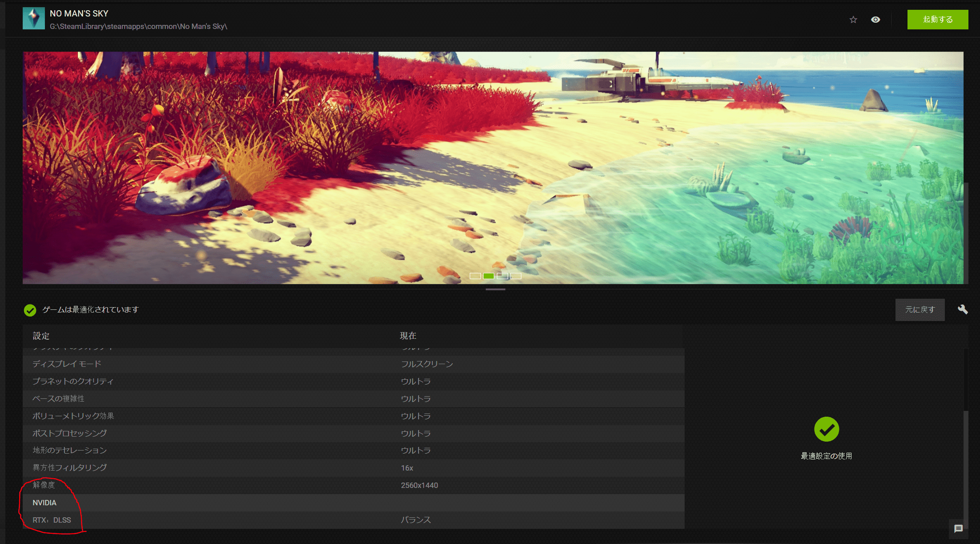Mark game as favorite with star icon
This screenshot has height=544, width=980.
point(853,20)
